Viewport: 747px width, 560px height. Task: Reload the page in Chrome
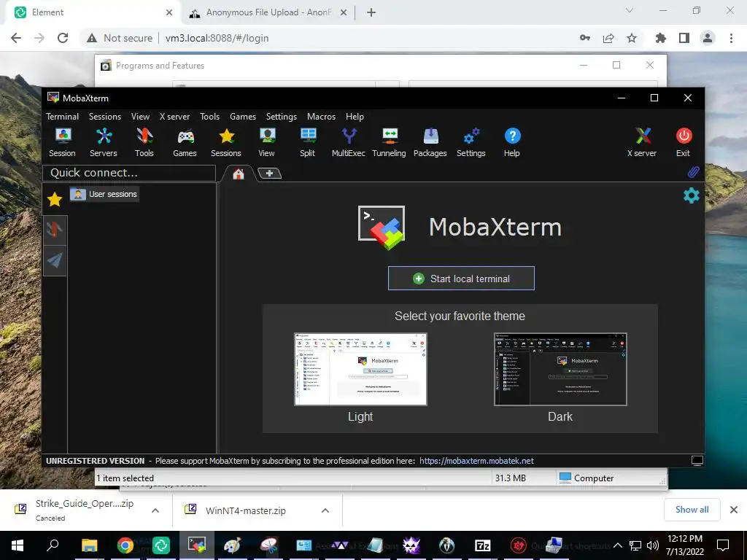[63, 38]
